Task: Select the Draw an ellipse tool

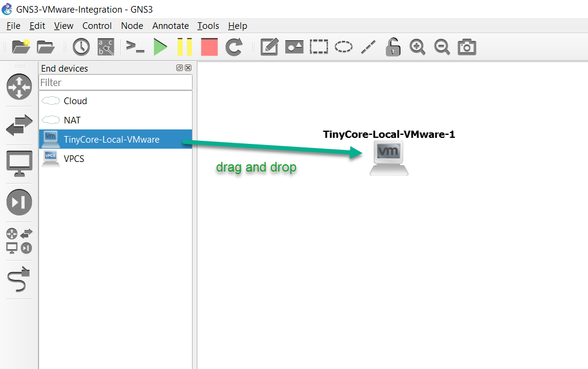Action: pyautogui.click(x=344, y=47)
